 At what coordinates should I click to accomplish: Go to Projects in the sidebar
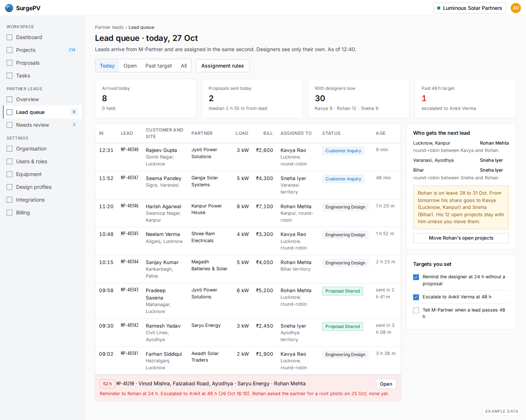point(42,50)
